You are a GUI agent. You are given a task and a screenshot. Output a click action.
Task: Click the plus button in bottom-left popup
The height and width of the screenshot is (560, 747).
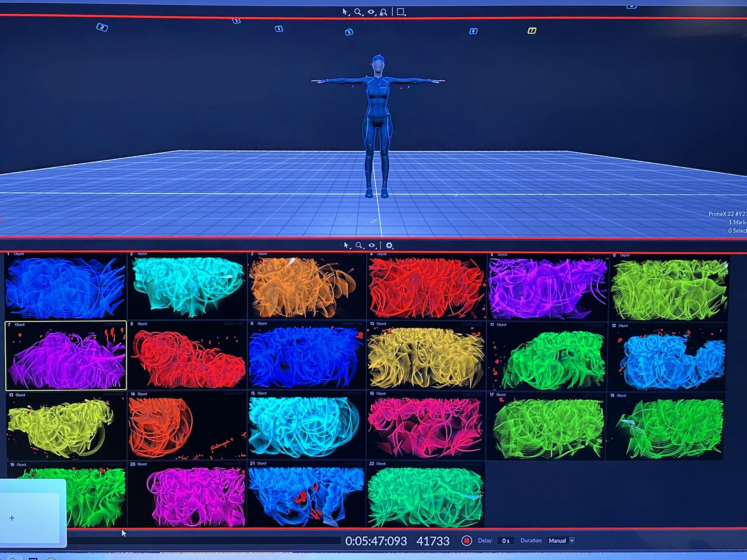[12, 518]
